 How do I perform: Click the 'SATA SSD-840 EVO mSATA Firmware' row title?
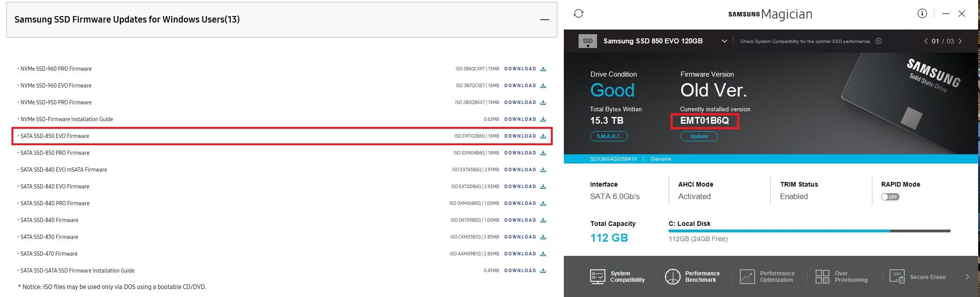pos(64,170)
